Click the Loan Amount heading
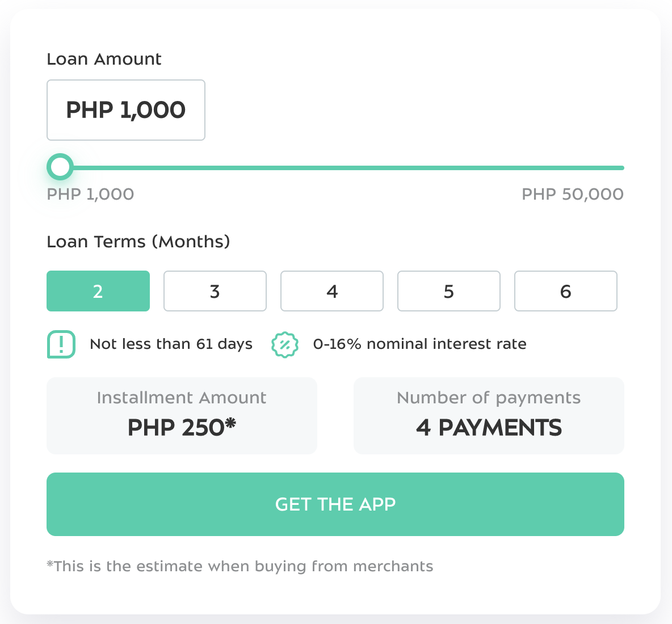The width and height of the screenshot is (672, 624). pos(104,58)
